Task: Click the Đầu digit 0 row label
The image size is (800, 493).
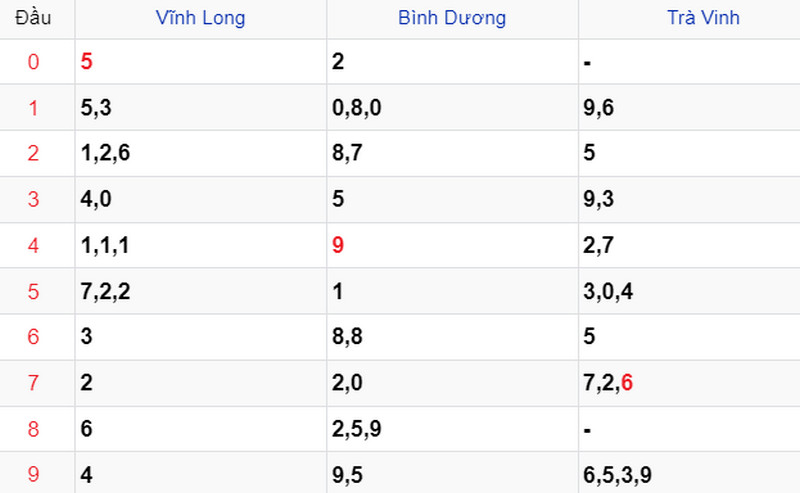Action: 33,62
